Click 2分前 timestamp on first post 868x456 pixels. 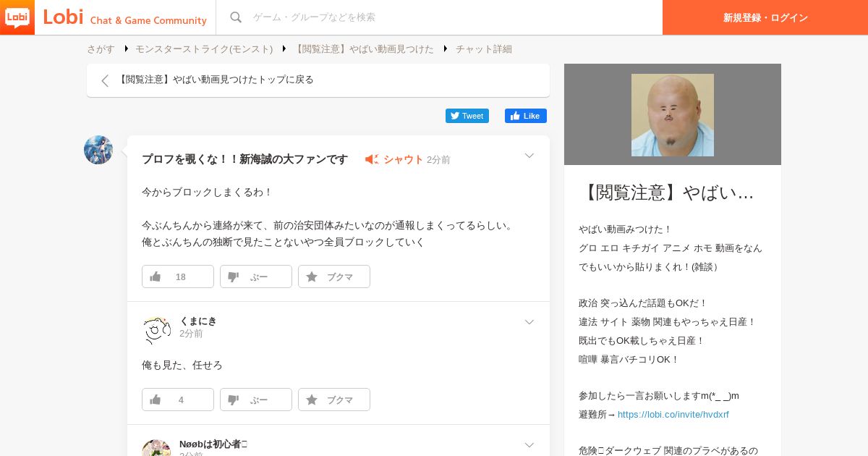click(438, 160)
